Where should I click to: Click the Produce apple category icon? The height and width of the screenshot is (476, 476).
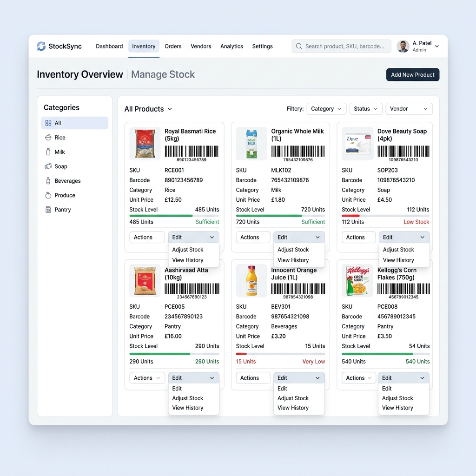[x=48, y=195]
